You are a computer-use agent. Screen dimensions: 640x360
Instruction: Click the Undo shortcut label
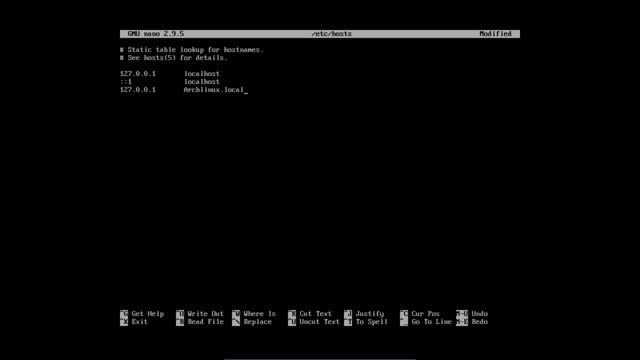pyautogui.click(x=480, y=314)
